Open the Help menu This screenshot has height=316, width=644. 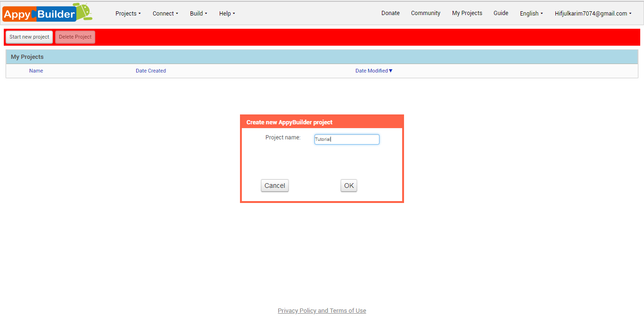tap(226, 13)
